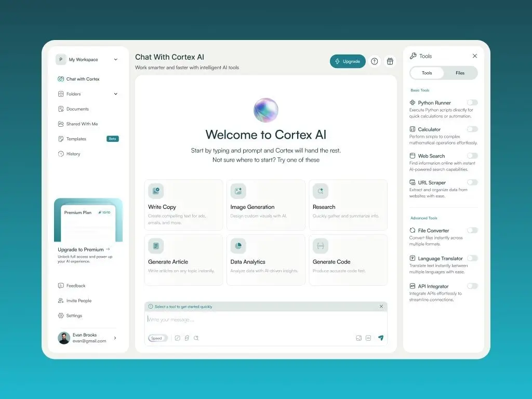
Task: Open History in the sidebar
Action: click(69, 154)
